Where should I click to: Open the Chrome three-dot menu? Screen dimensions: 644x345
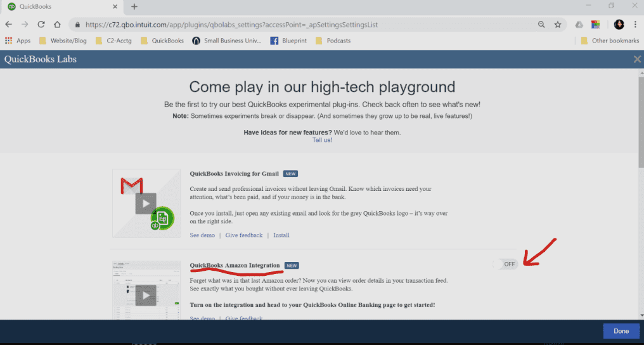point(635,25)
